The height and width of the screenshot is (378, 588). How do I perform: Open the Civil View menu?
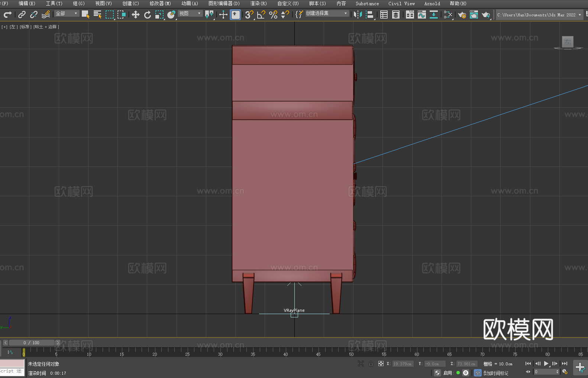[401, 3]
